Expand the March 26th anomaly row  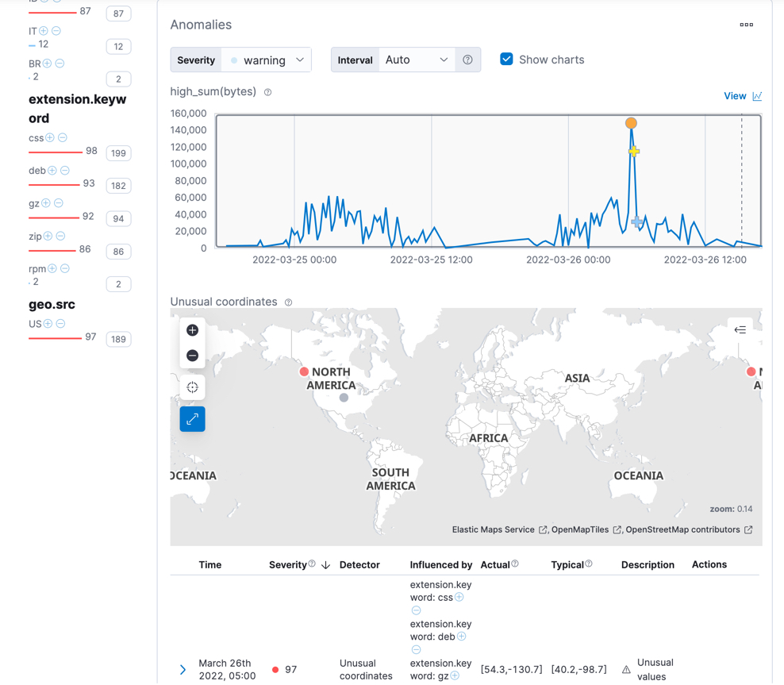pyautogui.click(x=182, y=669)
